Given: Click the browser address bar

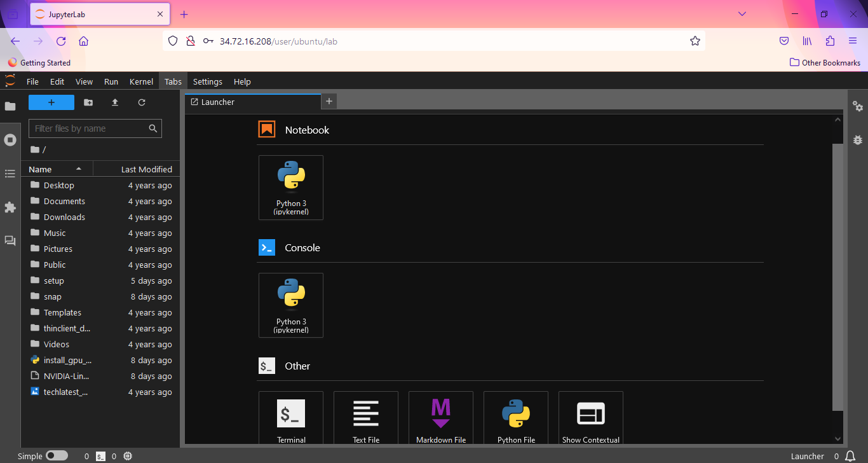Looking at the screenshot, I should [433, 41].
